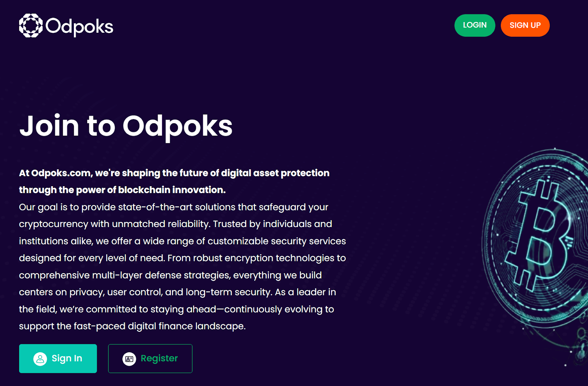Click the line starting "cryptocurrency with unmatched reliability"

[x=175, y=224]
